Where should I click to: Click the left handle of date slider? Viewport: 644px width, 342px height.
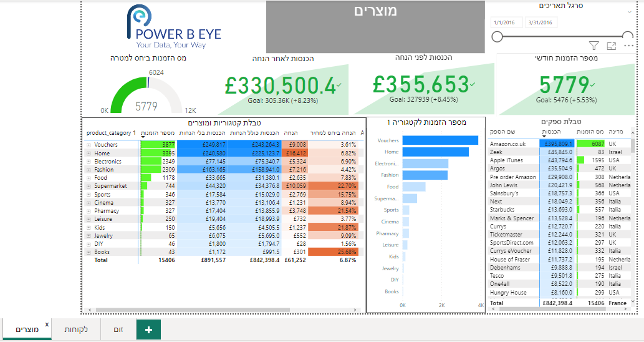[x=497, y=37]
